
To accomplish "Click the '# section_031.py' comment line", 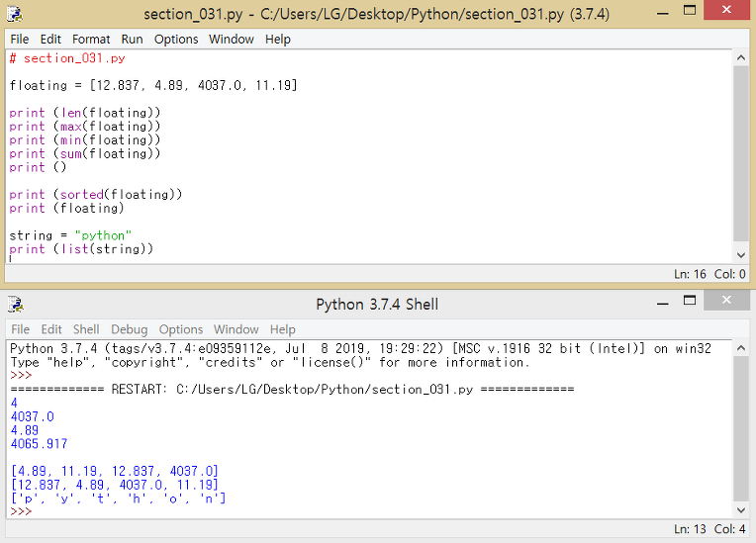I will pyautogui.click(x=67, y=58).
